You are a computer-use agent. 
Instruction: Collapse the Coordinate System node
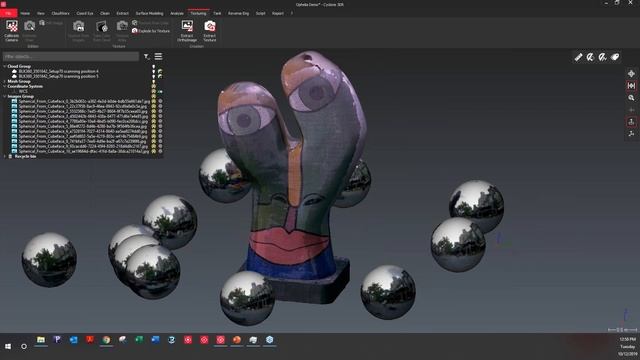[x=4, y=86]
